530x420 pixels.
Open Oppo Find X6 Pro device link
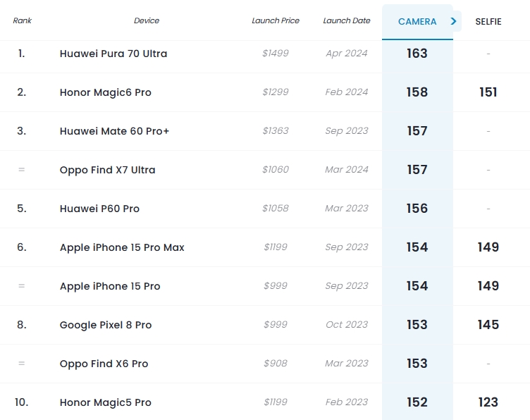(x=104, y=364)
